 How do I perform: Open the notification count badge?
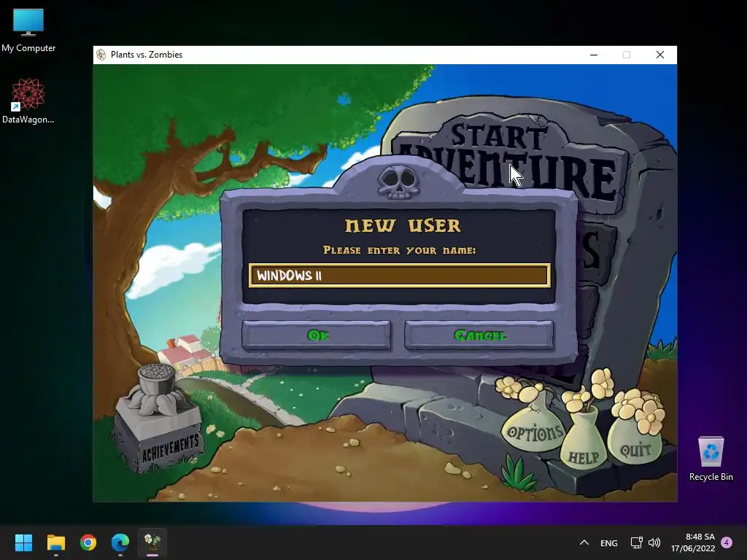[727, 542]
